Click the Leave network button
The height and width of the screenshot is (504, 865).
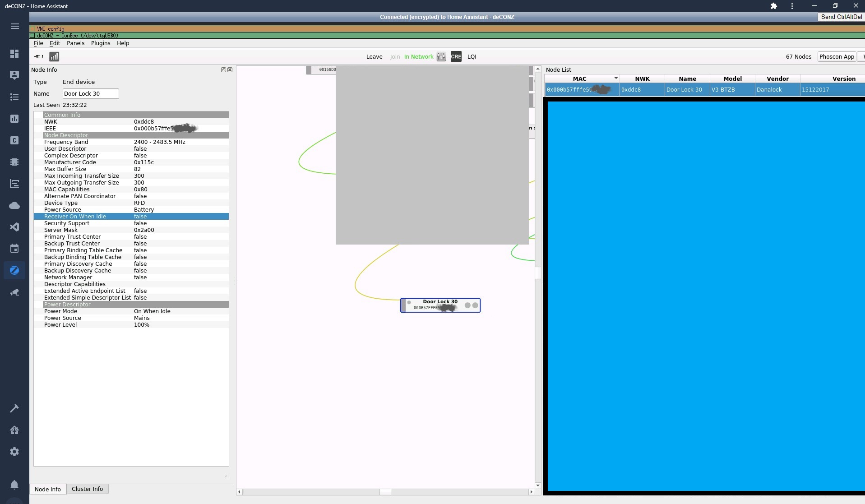[x=374, y=57]
